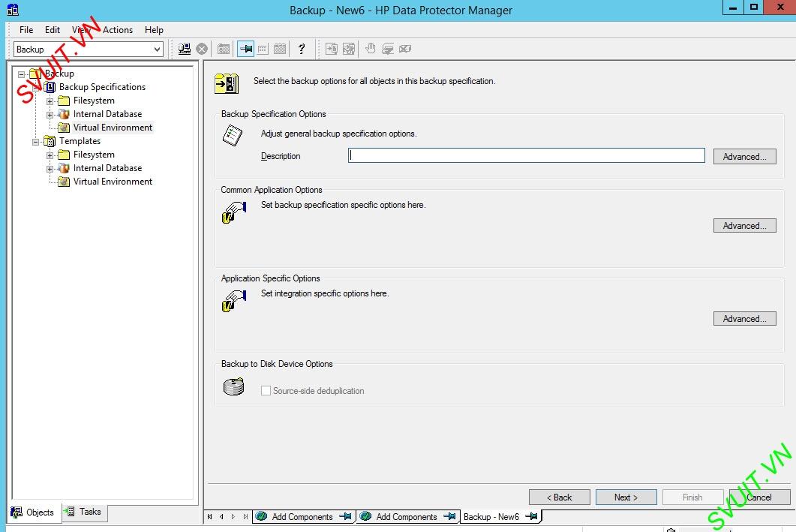Viewport: 796px width, 532px height.
Task: Click the HP Data Protector title bar app icon
Action: (13, 10)
